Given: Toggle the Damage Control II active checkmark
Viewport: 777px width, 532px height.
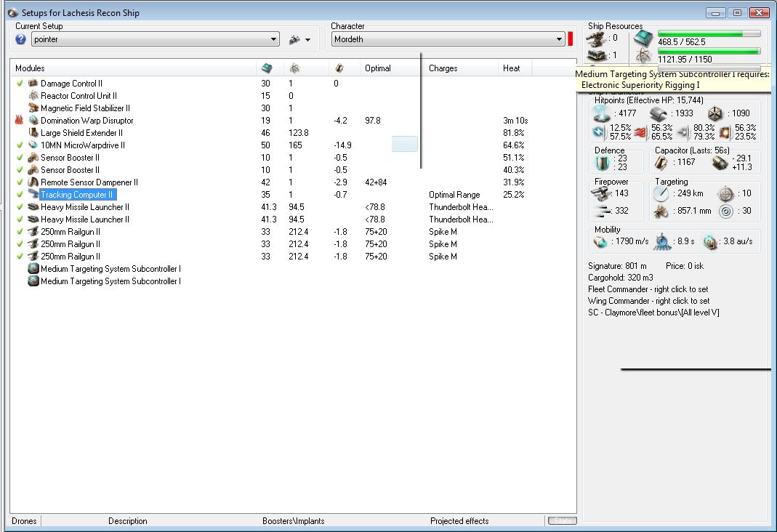Looking at the screenshot, I should click(x=20, y=83).
